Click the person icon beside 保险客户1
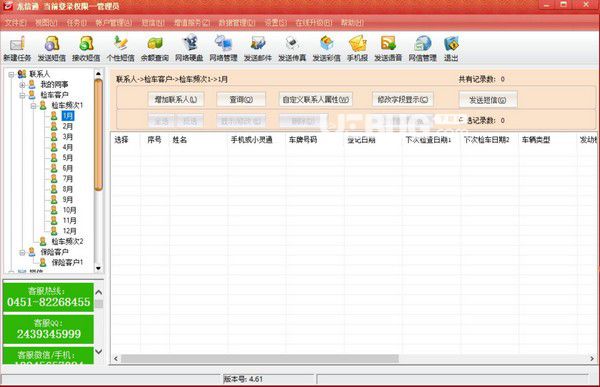Viewport: 600px width, 387px height. click(43, 262)
